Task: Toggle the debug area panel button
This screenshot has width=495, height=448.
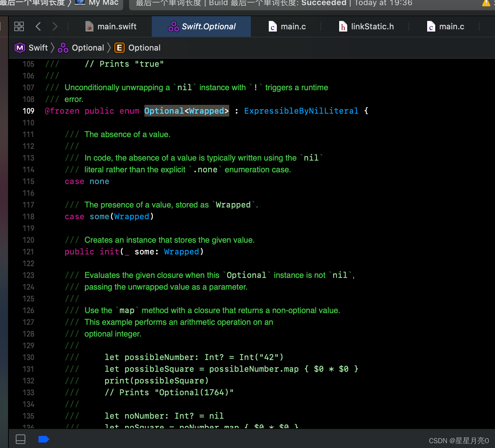Action: (x=21, y=439)
